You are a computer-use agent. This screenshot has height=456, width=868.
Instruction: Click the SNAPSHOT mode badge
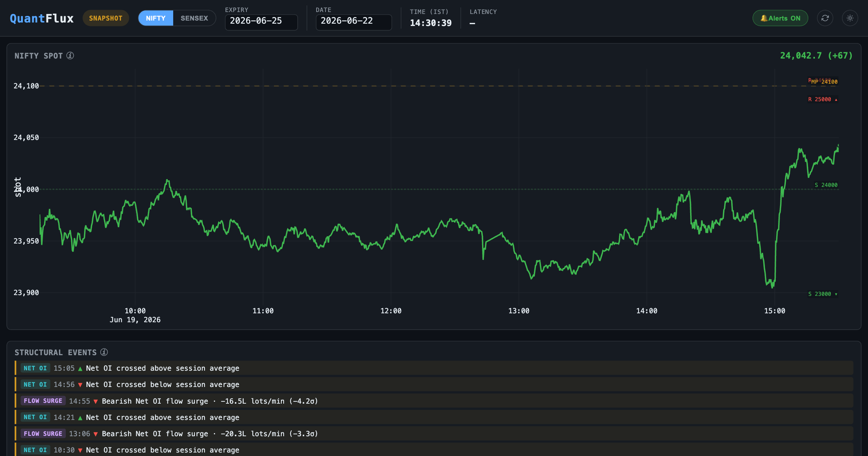105,18
